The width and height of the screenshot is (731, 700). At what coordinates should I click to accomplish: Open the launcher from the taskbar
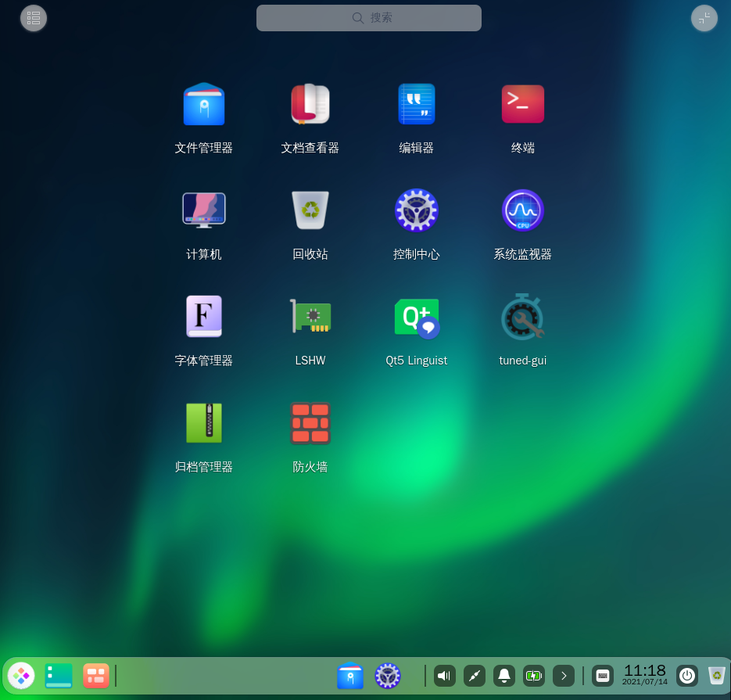20,676
